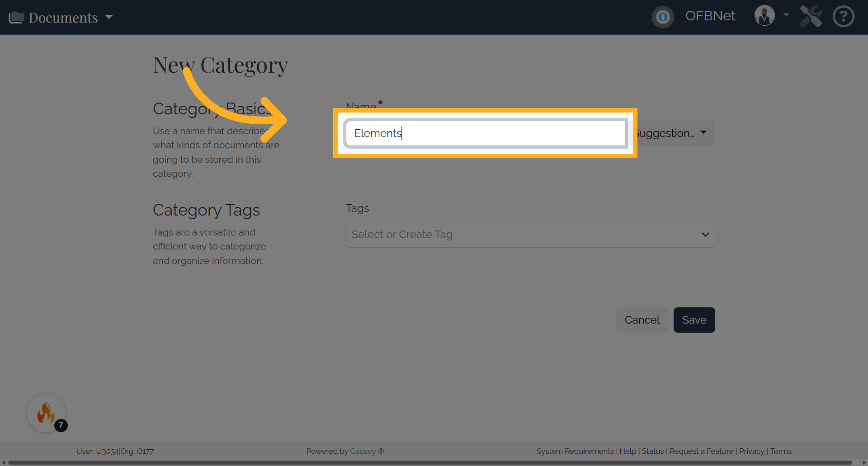Screen dimensions: 868x466
Task: Click the Save button
Action: click(694, 320)
